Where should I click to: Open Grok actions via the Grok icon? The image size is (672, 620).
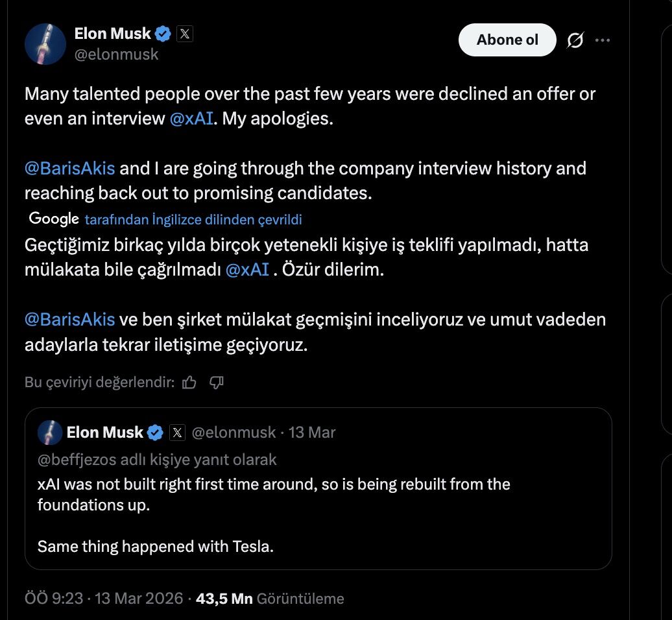click(577, 40)
